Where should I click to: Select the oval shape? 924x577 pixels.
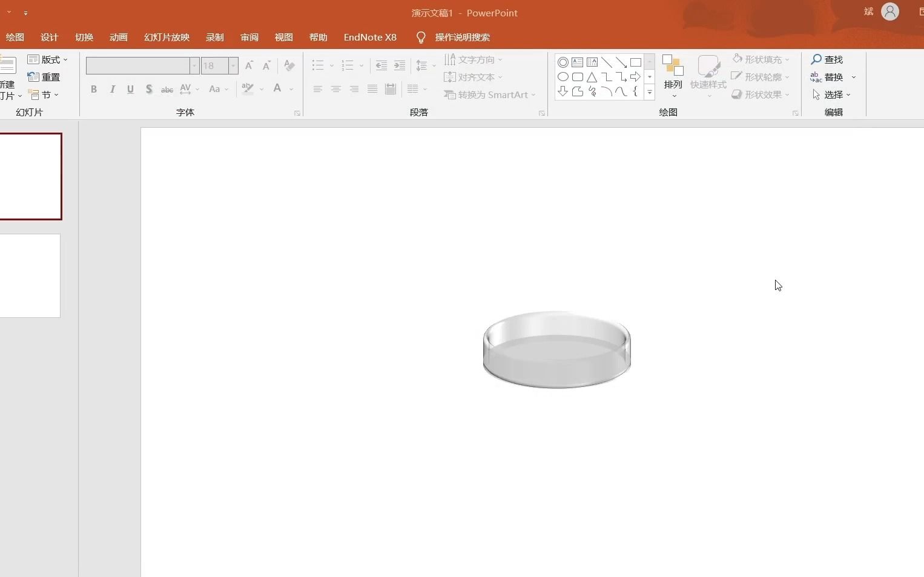[563, 77]
